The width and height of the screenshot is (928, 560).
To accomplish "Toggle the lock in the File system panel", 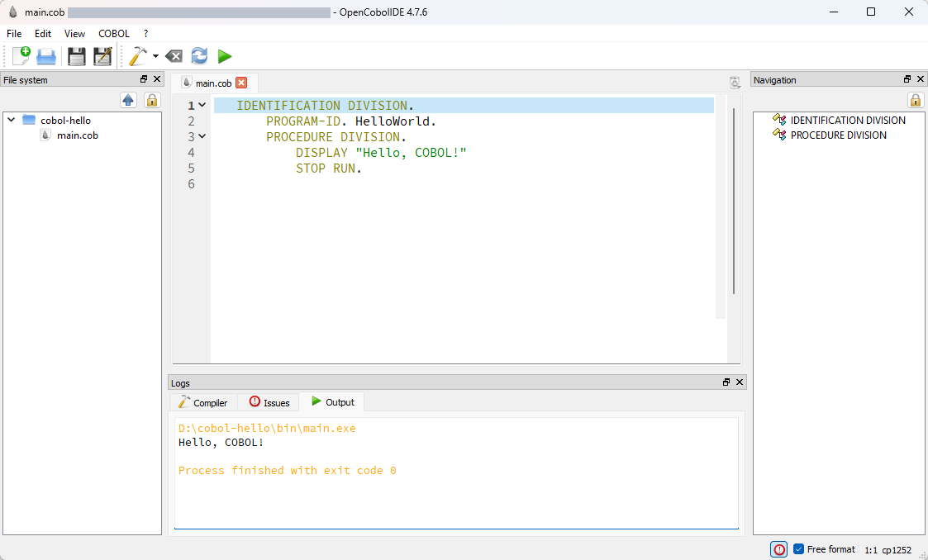I will point(152,100).
